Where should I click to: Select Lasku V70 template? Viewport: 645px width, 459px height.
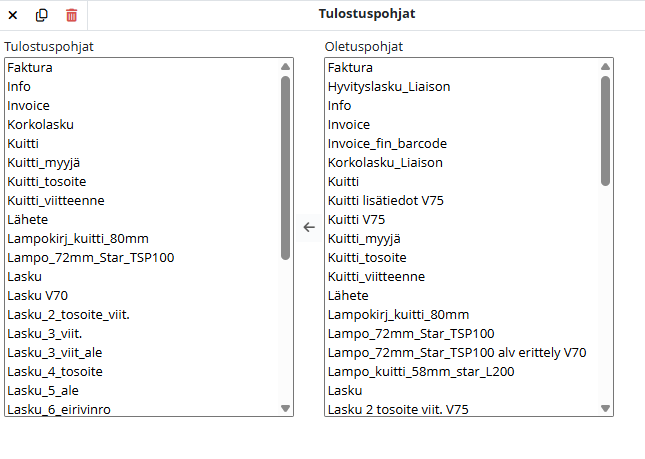37,295
